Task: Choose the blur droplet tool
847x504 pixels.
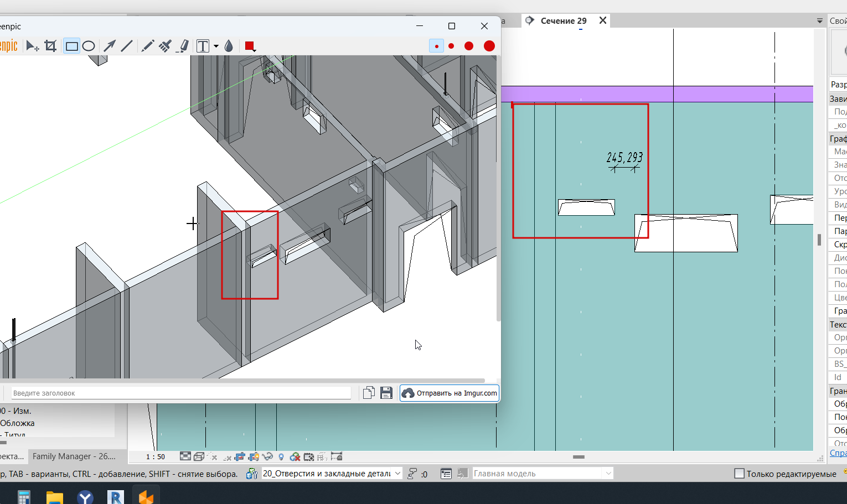Action: [229, 46]
